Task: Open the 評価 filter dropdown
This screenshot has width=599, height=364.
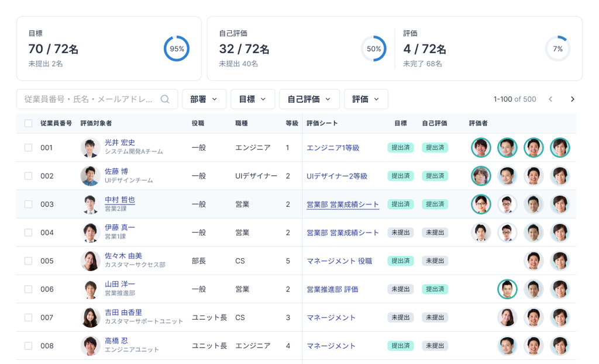Action: [366, 99]
